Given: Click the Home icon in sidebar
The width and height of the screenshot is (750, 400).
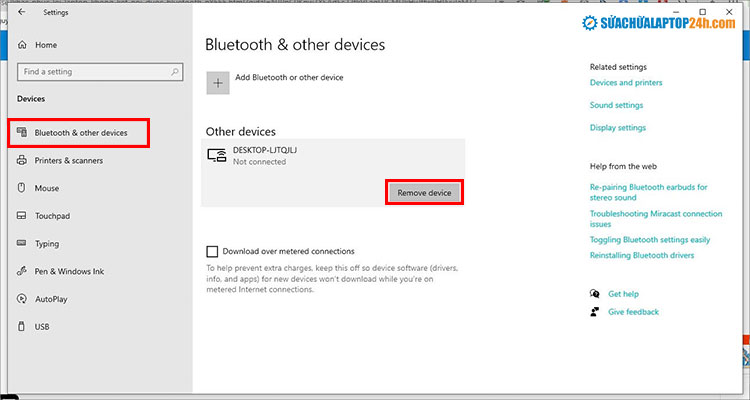Looking at the screenshot, I should pyautogui.click(x=22, y=45).
